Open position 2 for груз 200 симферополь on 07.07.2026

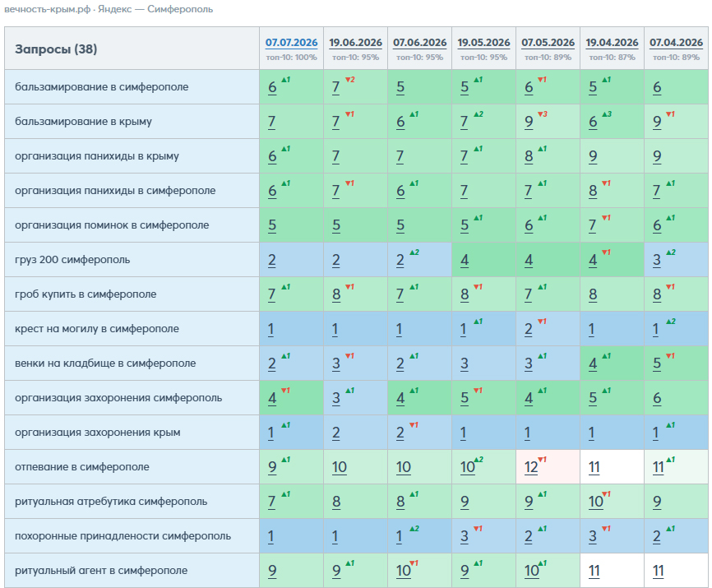pos(272,260)
